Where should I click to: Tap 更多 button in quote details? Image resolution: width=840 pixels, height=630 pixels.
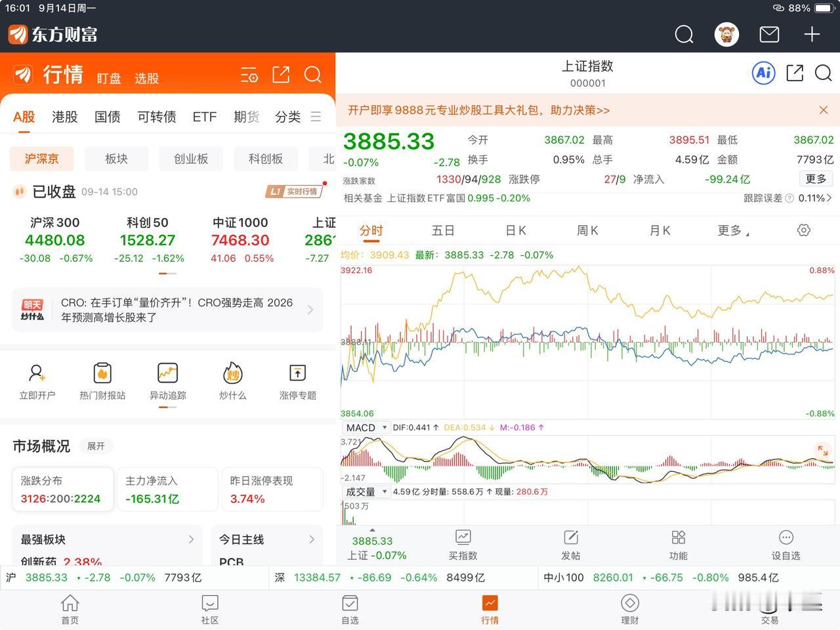pyautogui.click(x=816, y=179)
